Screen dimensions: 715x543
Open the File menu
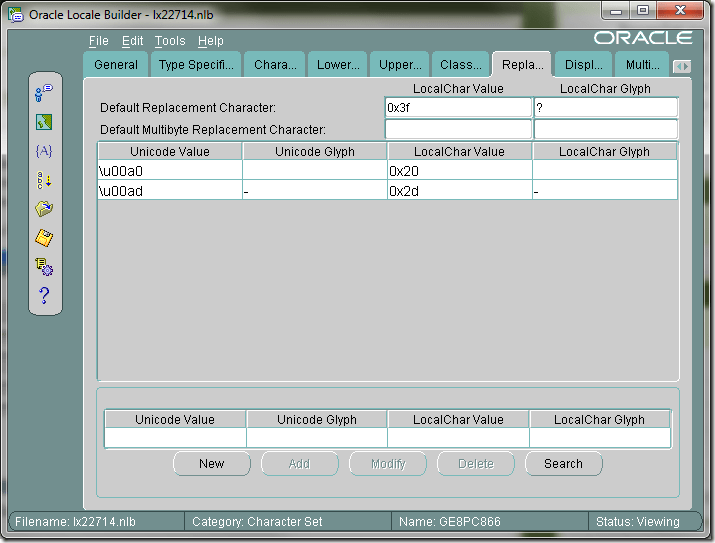pos(98,41)
